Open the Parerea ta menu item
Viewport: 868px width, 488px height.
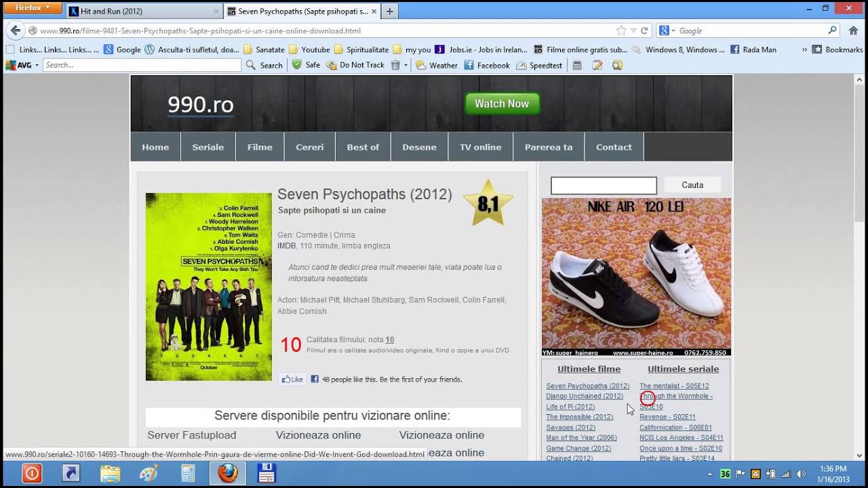coord(548,147)
